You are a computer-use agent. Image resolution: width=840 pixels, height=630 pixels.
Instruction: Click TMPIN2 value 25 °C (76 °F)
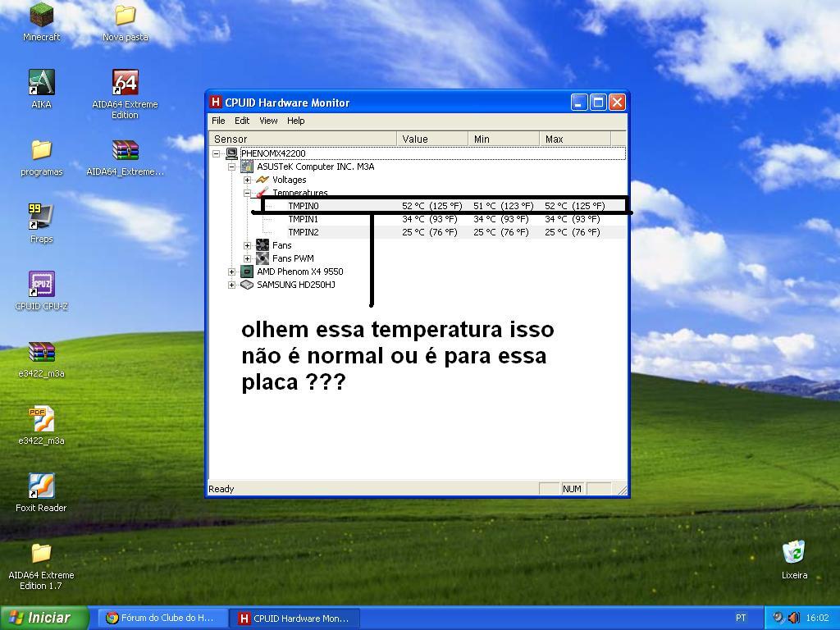pos(430,232)
